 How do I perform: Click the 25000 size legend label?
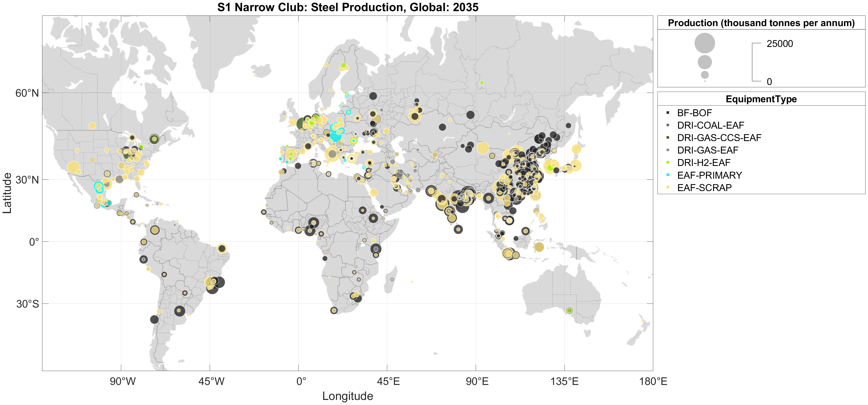point(780,44)
